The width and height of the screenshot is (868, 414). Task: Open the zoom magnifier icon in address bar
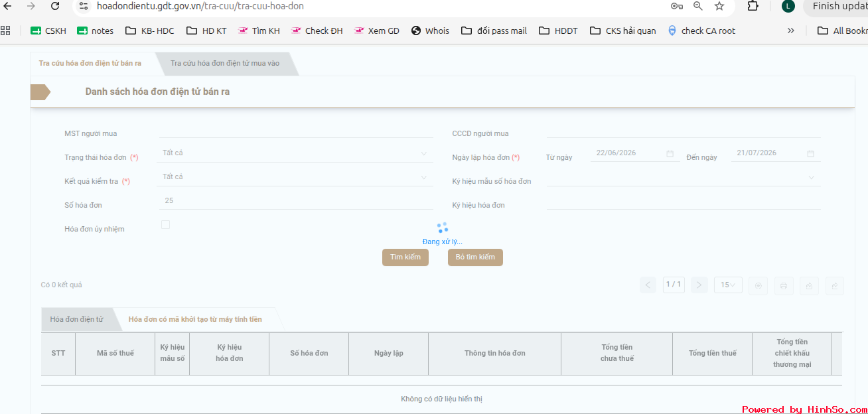pos(698,6)
